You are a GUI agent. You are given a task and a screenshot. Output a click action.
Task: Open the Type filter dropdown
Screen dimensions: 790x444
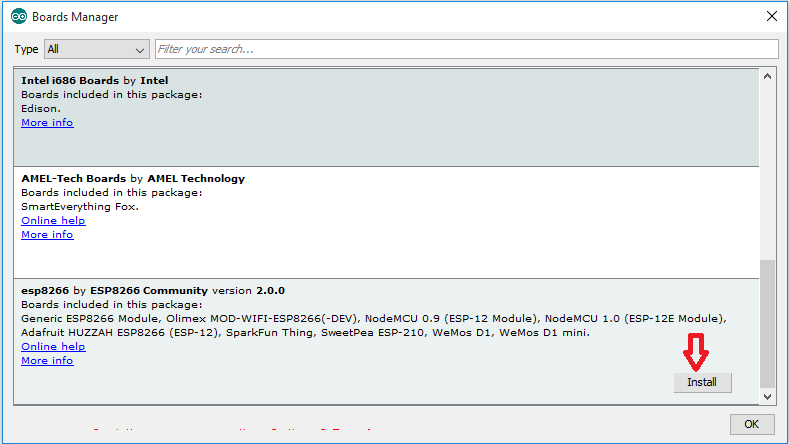97,49
